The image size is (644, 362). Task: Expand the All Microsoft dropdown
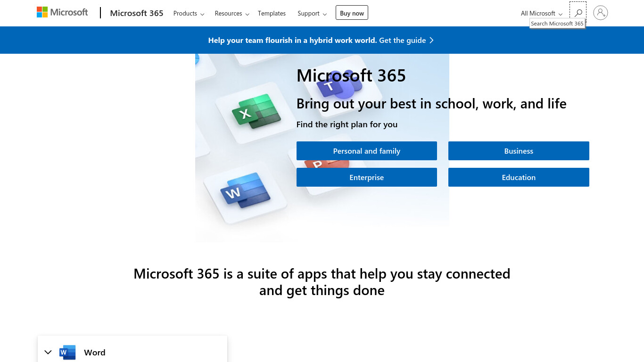[x=542, y=14]
